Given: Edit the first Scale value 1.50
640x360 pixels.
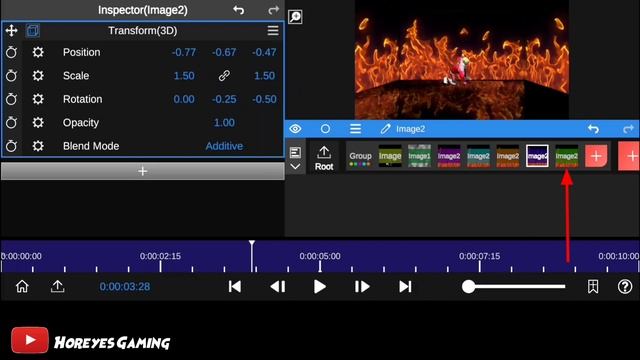Looking at the screenshot, I should click(x=184, y=76).
